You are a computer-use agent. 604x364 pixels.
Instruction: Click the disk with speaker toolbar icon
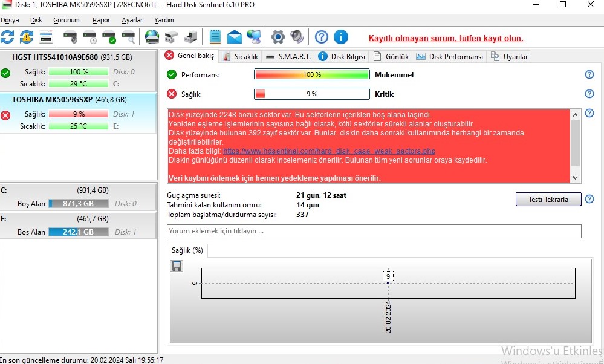(x=71, y=37)
